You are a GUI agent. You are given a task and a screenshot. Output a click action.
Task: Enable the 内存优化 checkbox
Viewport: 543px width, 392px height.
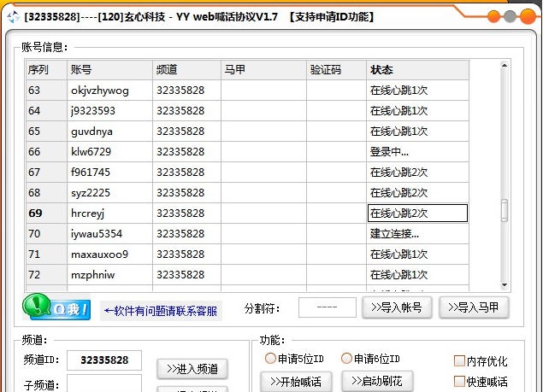tap(459, 361)
